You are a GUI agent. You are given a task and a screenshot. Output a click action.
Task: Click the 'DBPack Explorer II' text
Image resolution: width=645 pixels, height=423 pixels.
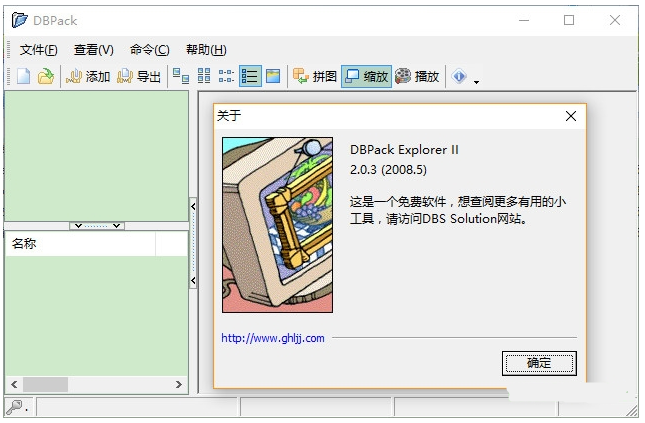pyautogui.click(x=404, y=150)
